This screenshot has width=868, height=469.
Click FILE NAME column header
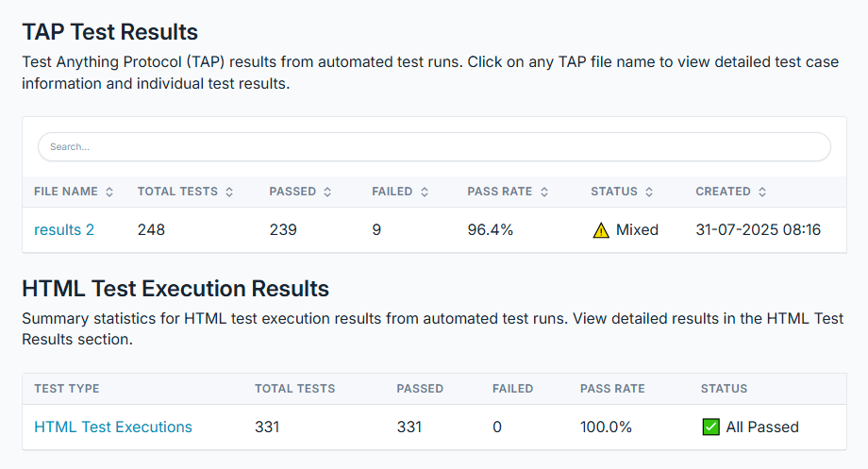(x=66, y=192)
